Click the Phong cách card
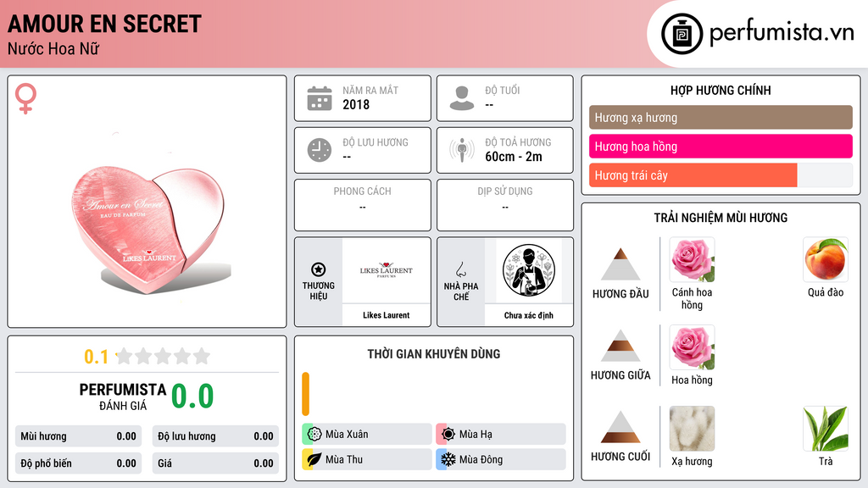Viewport: 868px width, 488px height. 363,205
